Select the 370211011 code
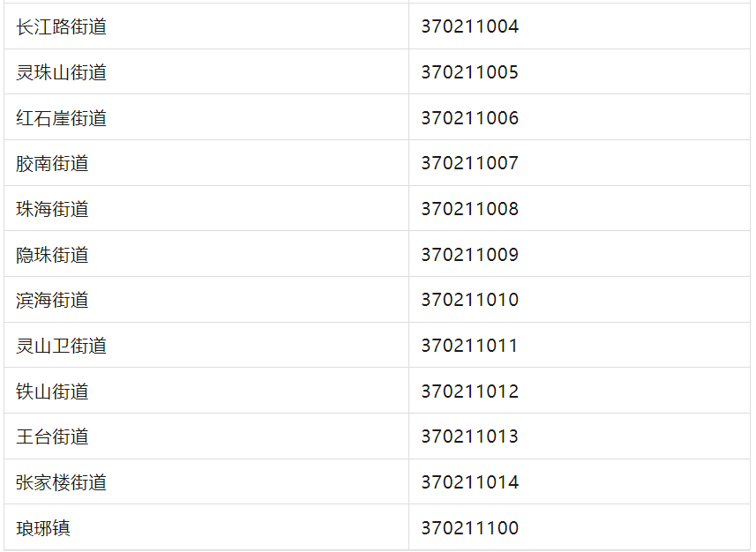Viewport: 756px width, 552px height. 469,346
